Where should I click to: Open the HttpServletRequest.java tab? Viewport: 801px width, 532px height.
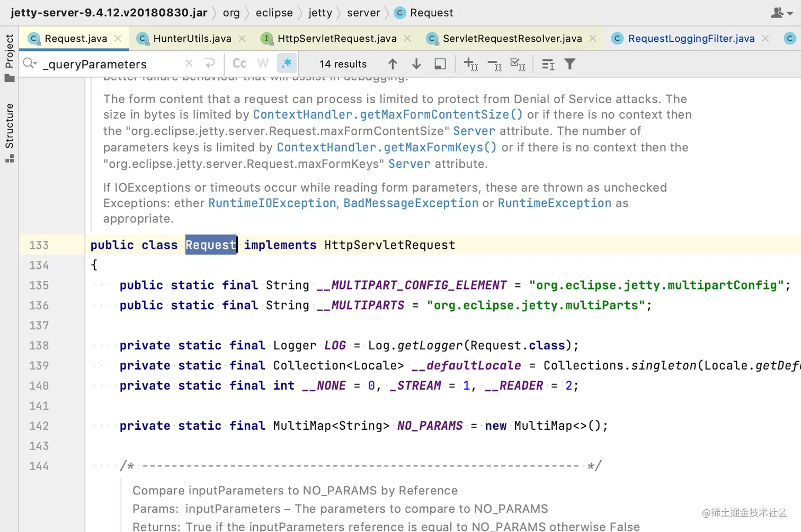[x=337, y=38]
